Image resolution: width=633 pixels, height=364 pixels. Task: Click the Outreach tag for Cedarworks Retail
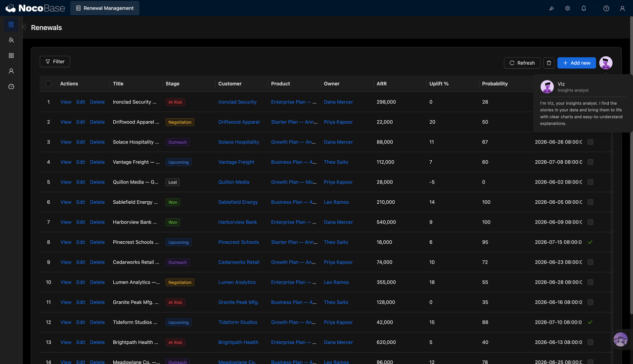pos(178,262)
